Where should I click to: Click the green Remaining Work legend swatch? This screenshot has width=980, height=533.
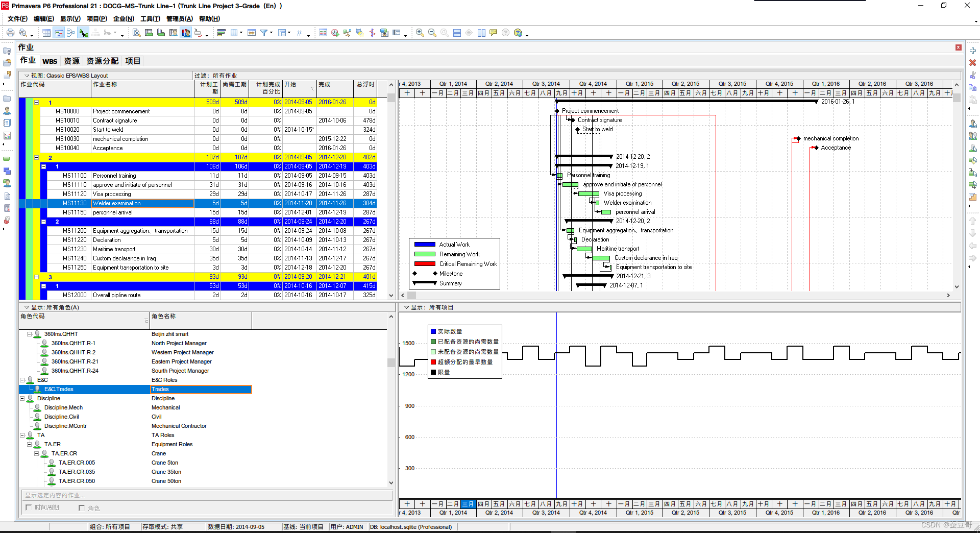click(x=425, y=254)
